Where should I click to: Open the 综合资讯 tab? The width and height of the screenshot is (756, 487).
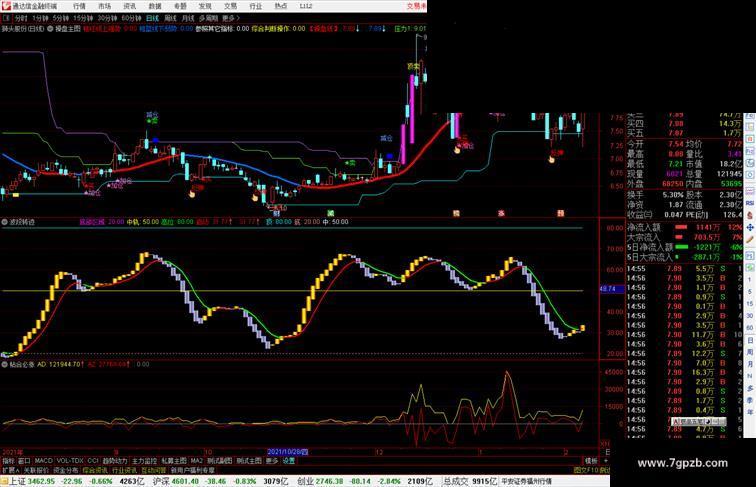pyautogui.click(x=95, y=470)
